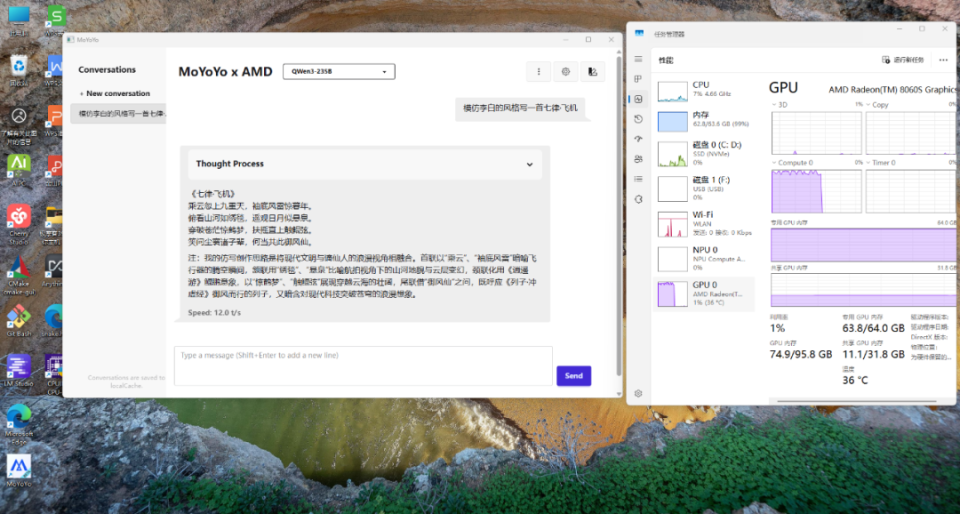Start a New conversation
This screenshot has height=514, width=960.
(x=114, y=94)
